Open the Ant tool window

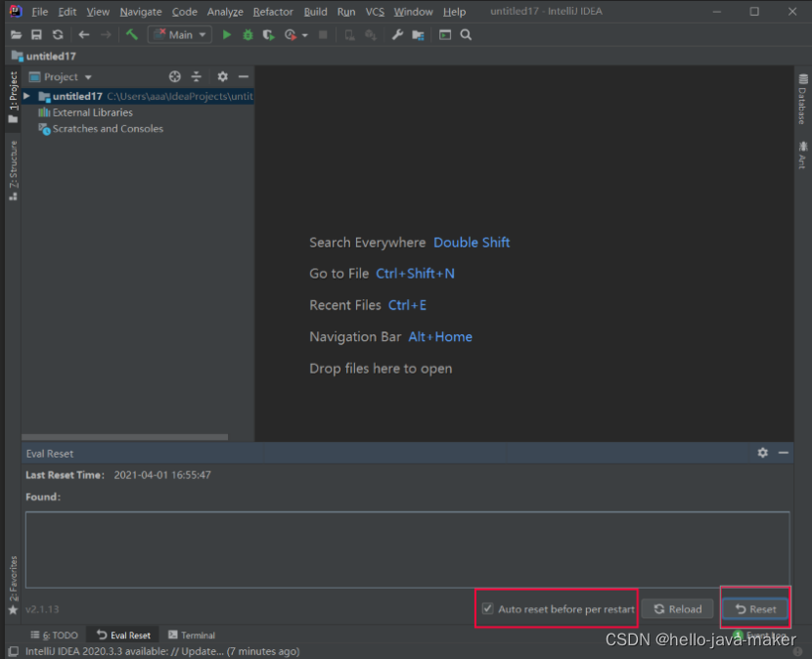802,154
